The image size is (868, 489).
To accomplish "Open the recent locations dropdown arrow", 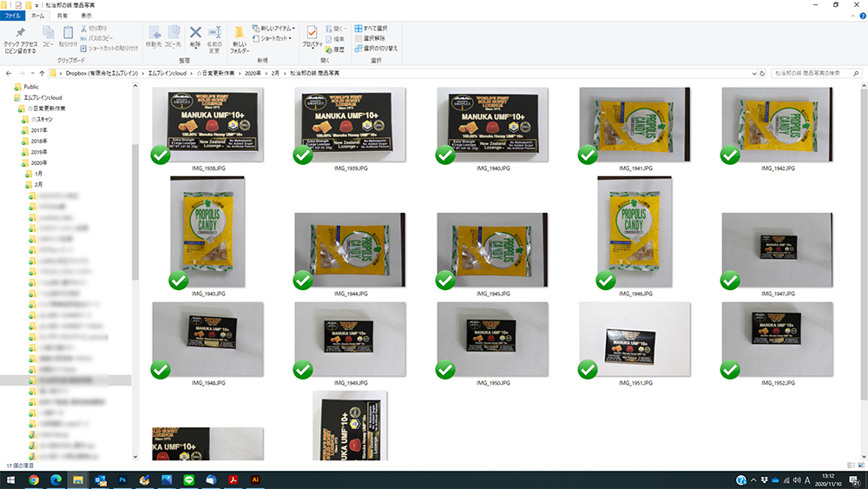I will 33,73.
